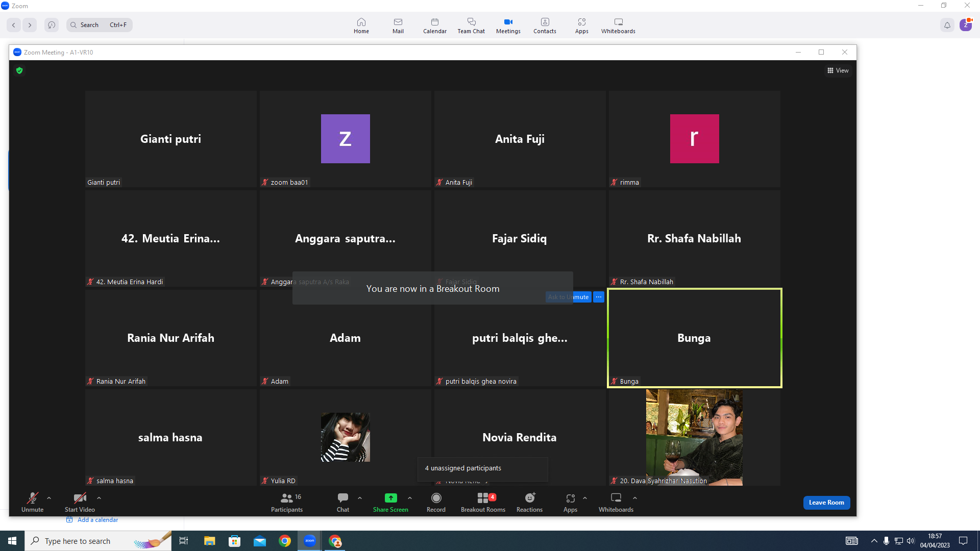The width and height of the screenshot is (980, 551).
Task: Switch to Meetings tab
Action: 508,26
